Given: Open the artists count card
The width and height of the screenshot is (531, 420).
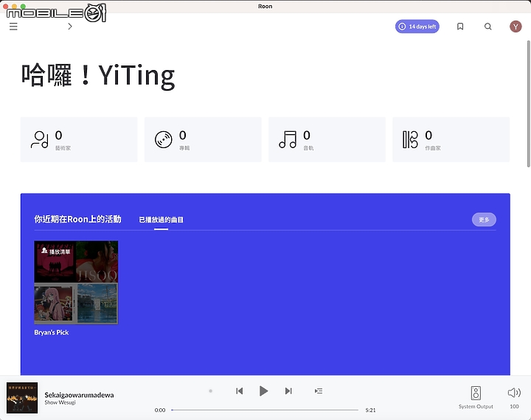Looking at the screenshot, I should [79, 139].
